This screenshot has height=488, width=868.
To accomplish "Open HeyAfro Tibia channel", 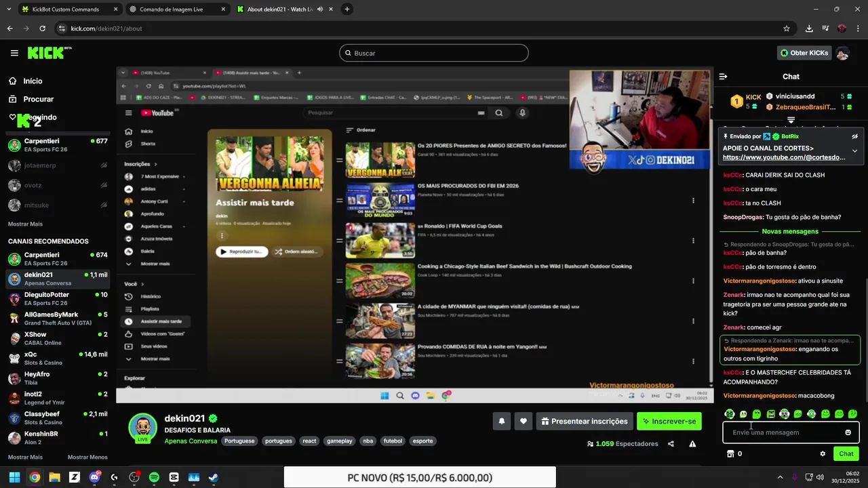I will pyautogui.click(x=58, y=378).
